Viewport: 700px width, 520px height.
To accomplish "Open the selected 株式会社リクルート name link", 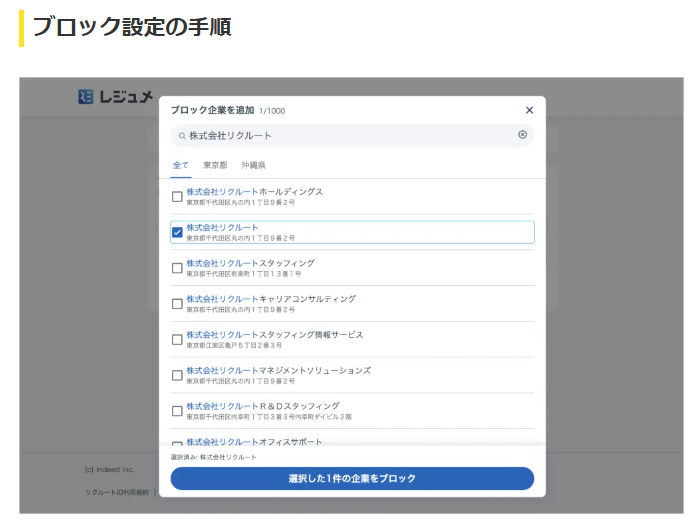I will (222, 227).
